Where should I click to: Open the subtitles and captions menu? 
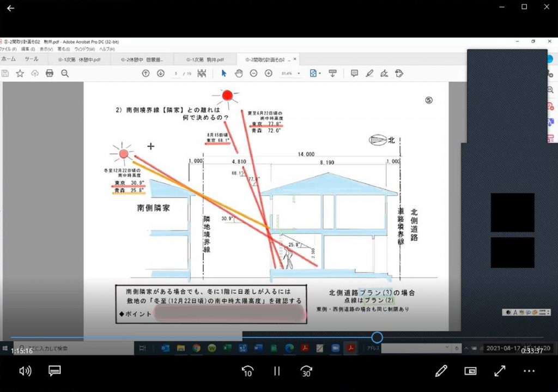coord(54,371)
